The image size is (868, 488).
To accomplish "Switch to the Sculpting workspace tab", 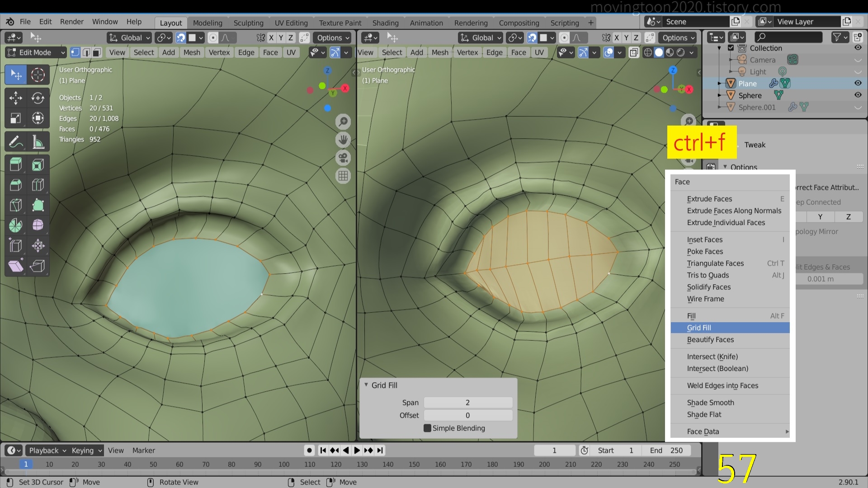I will [248, 23].
